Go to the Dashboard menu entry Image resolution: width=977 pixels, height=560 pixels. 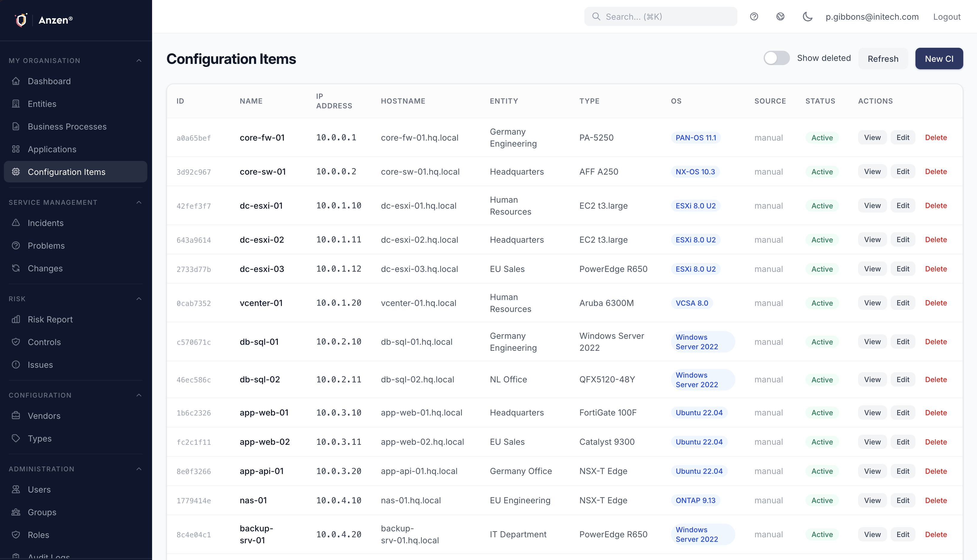49,81
